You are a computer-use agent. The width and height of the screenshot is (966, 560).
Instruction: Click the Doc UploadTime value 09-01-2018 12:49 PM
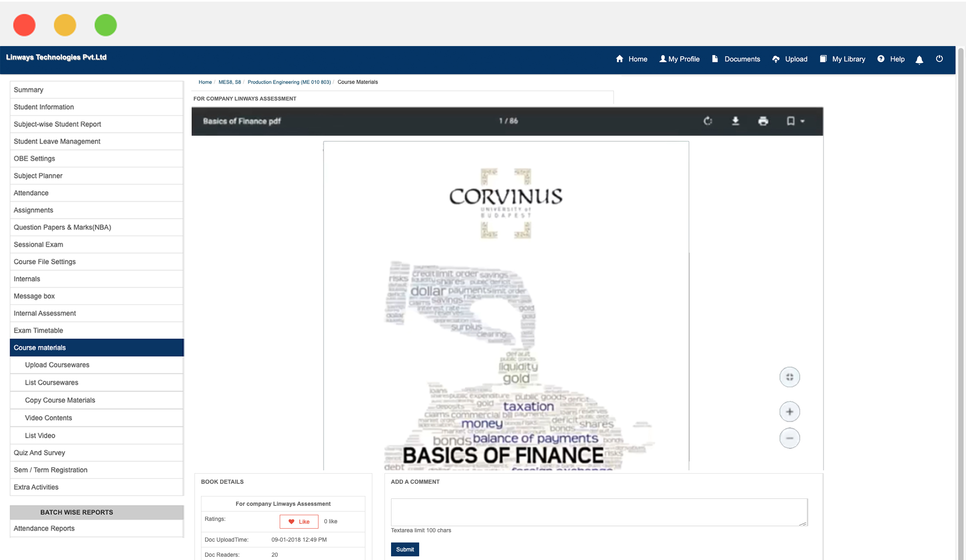299,540
